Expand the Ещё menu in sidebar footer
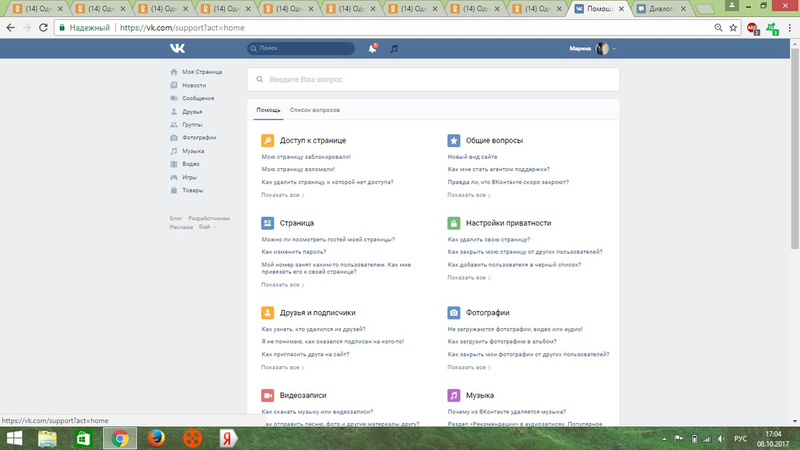Viewport: 800px width, 450px height. (x=206, y=227)
